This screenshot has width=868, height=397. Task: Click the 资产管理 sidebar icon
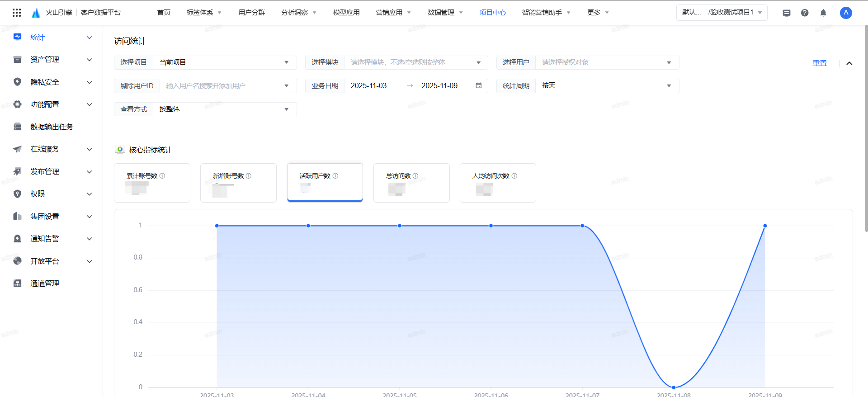click(x=18, y=59)
